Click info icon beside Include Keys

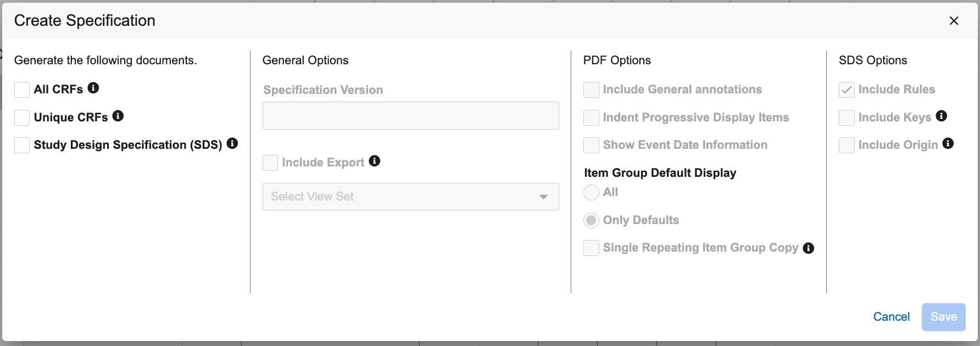coord(942,116)
